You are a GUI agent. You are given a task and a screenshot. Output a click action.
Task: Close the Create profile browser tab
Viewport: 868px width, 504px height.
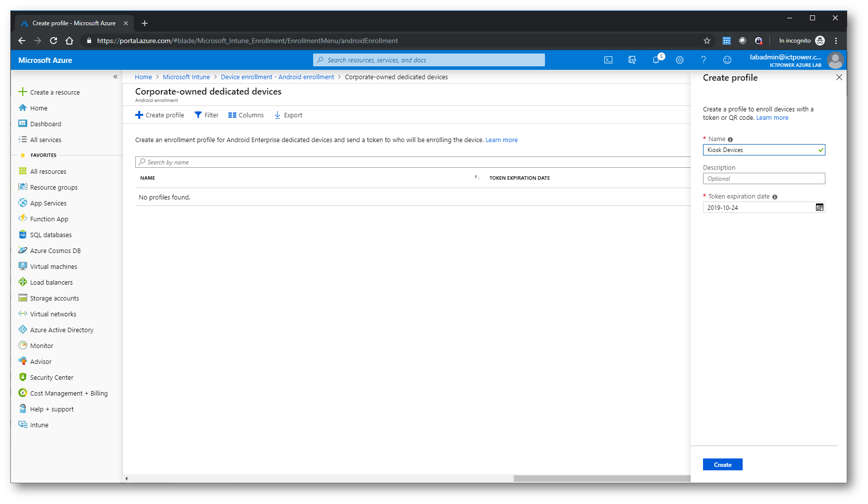click(x=126, y=23)
